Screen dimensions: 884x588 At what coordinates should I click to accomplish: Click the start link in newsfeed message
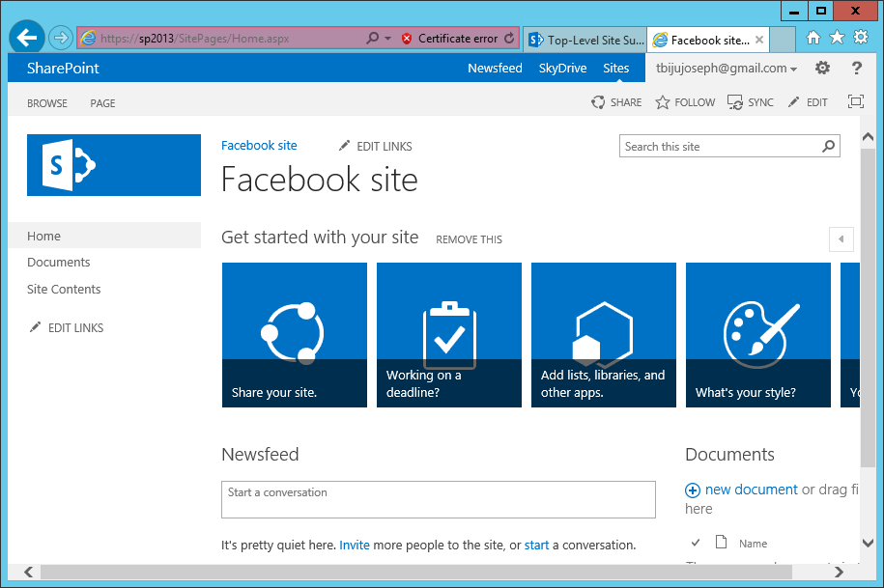[536, 546]
